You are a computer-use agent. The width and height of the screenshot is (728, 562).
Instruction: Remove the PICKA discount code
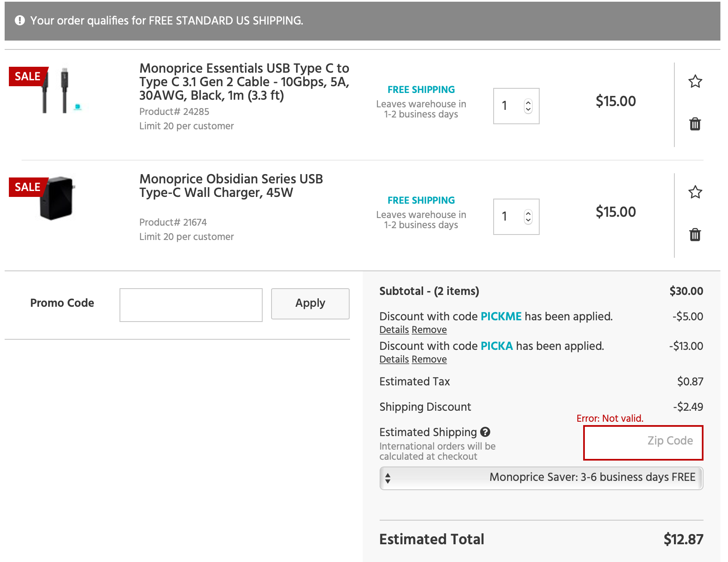(429, 359)
